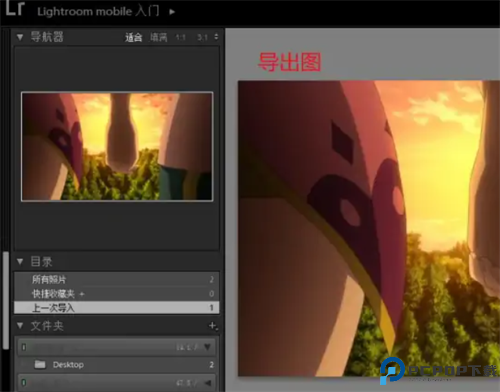Choose the 3:1 zoom option
The height and width of the screenshot is (392, 500).
pos(202,37)
